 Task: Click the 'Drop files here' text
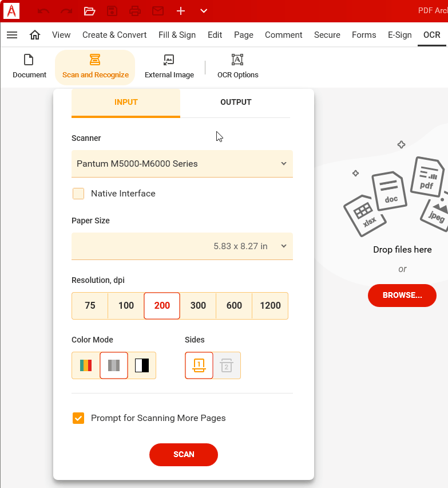point(402,250)
